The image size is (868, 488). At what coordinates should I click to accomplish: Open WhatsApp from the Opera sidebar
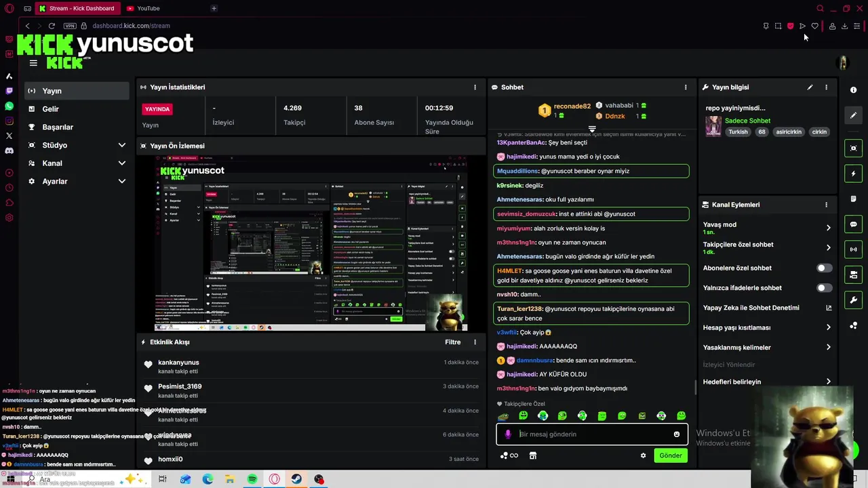coord(9,106)
